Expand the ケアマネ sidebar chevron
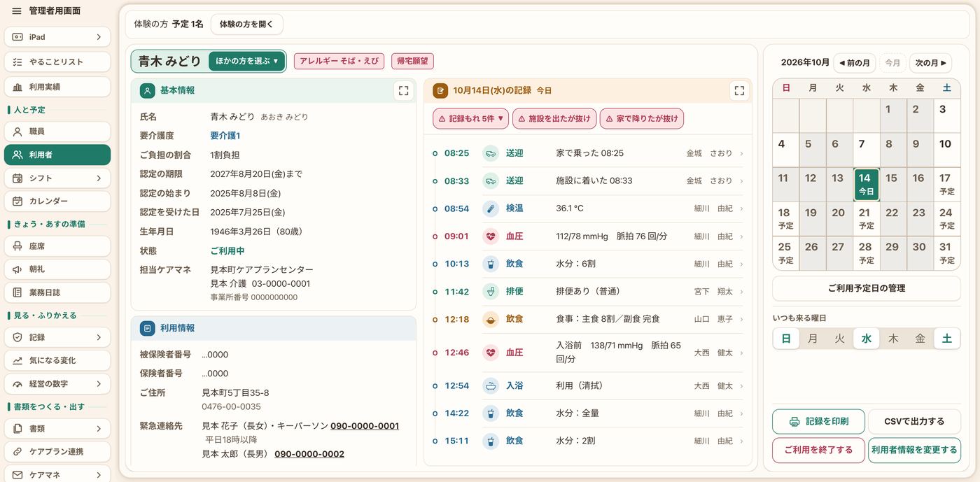The height and width of the screenshot is (482, 980). pos(99,475)
